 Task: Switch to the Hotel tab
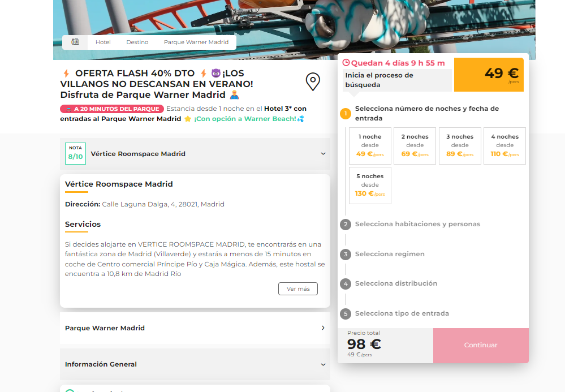pyautogui.click(x=103, y=42)
